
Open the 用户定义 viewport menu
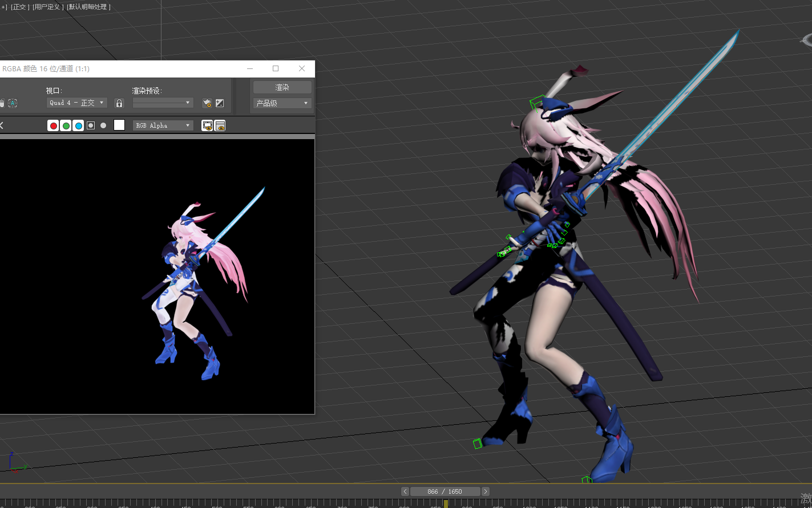click(x=48, y=7)
